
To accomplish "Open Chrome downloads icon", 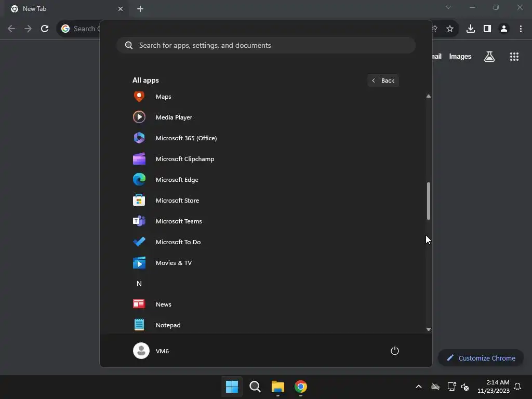I will tap(471, 29).
